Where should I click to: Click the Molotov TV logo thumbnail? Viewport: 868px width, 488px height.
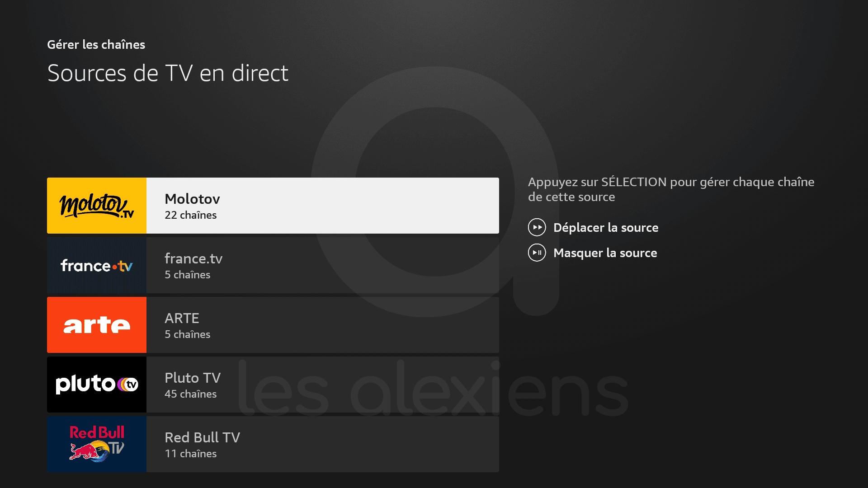(x=97, y=206)
